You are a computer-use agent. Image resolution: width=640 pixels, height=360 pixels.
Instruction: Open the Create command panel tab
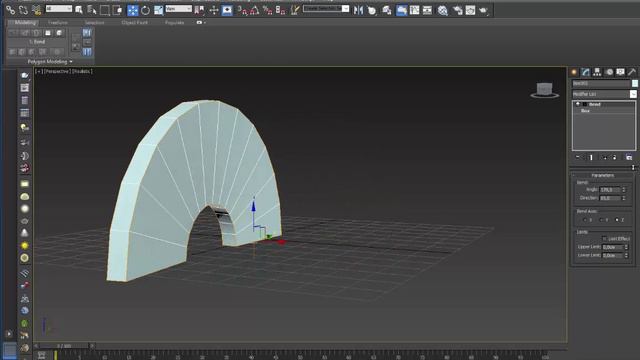click(574, 72)
